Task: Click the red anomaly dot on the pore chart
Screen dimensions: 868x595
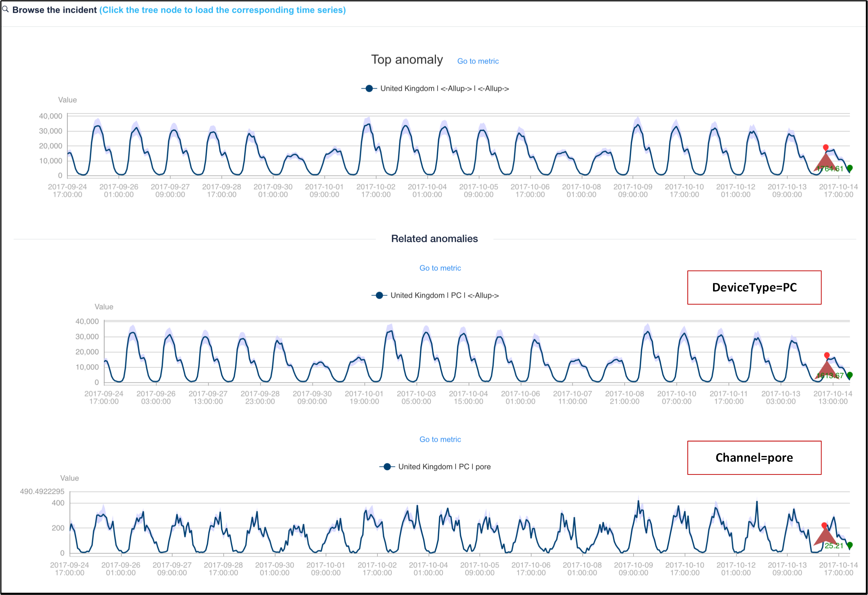Action: tap(824, 526)
